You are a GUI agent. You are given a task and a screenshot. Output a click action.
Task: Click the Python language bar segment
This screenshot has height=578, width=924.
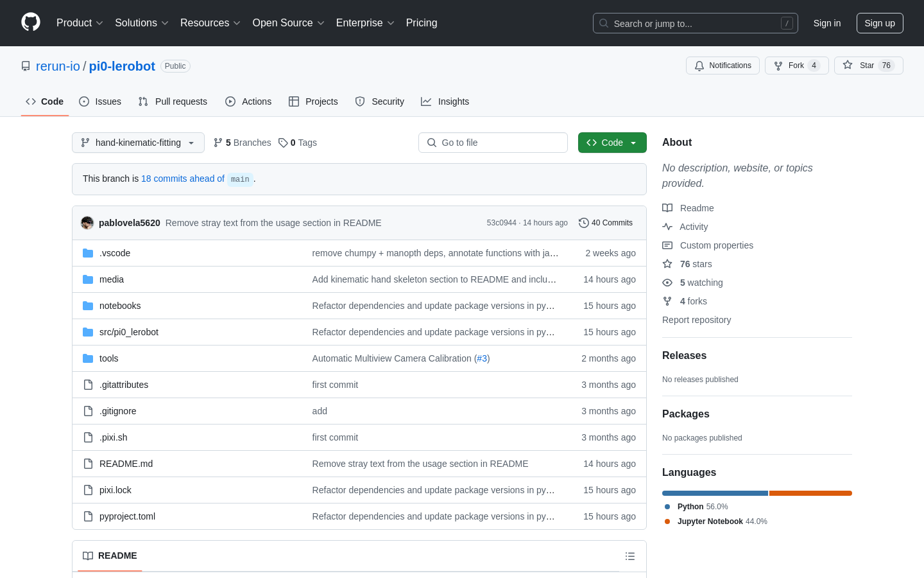715,493
